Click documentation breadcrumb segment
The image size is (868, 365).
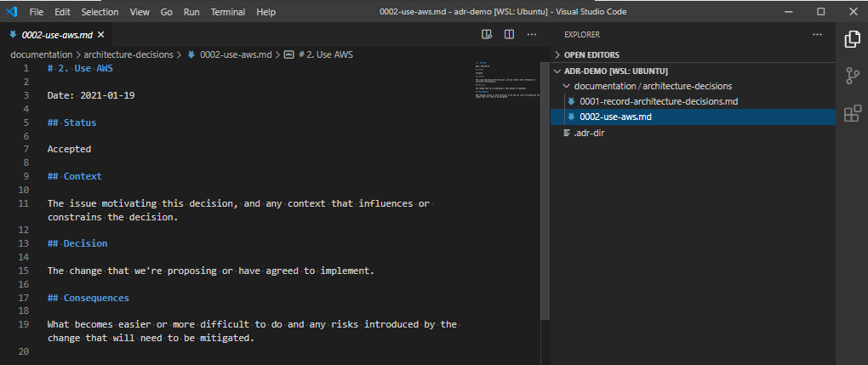click(x=42, y=54)
